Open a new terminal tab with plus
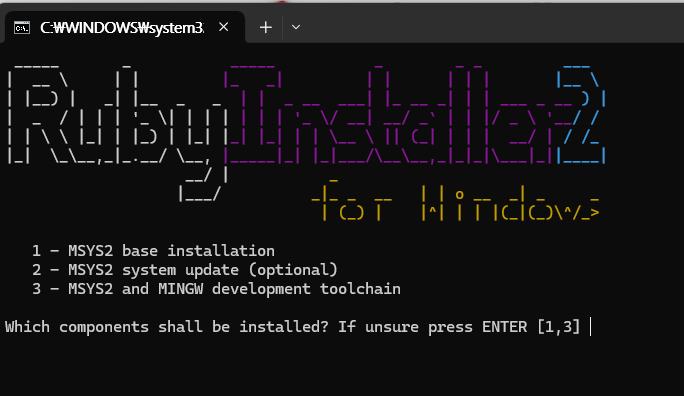The image size is (684, 396). [266, 27]
